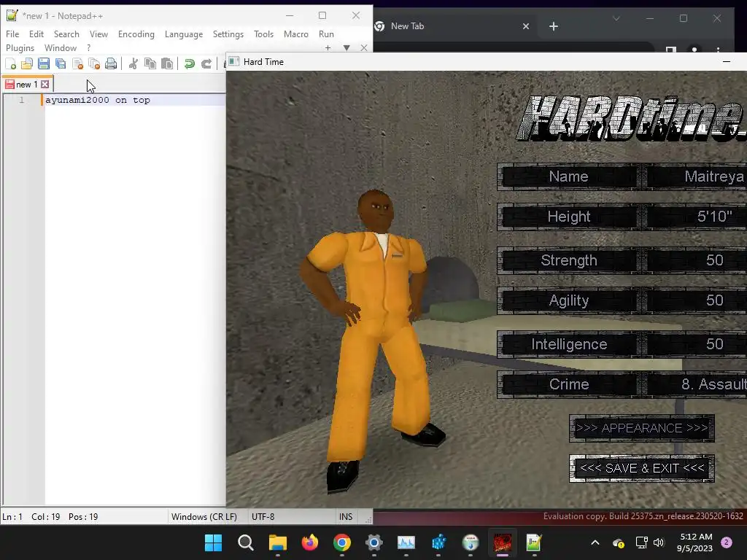
Task: Select the new 1 document tab
Action: coord(28,85)
